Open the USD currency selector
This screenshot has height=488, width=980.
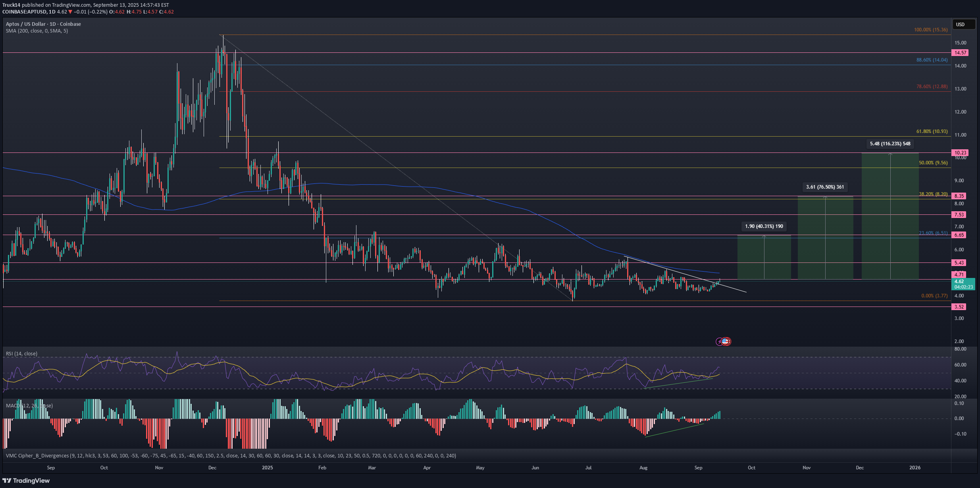[964, 25]
